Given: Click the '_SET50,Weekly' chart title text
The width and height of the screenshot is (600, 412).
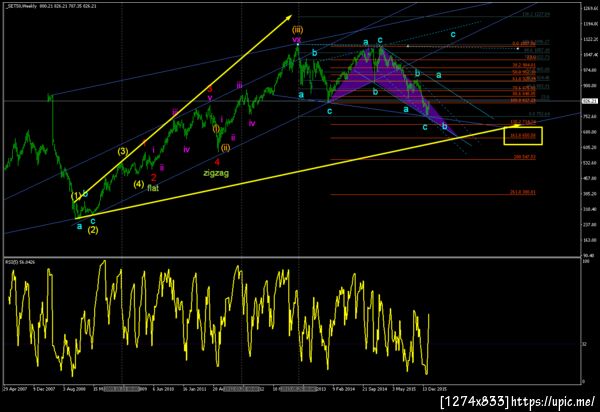Looking at the screenshot, I should 21,6.
